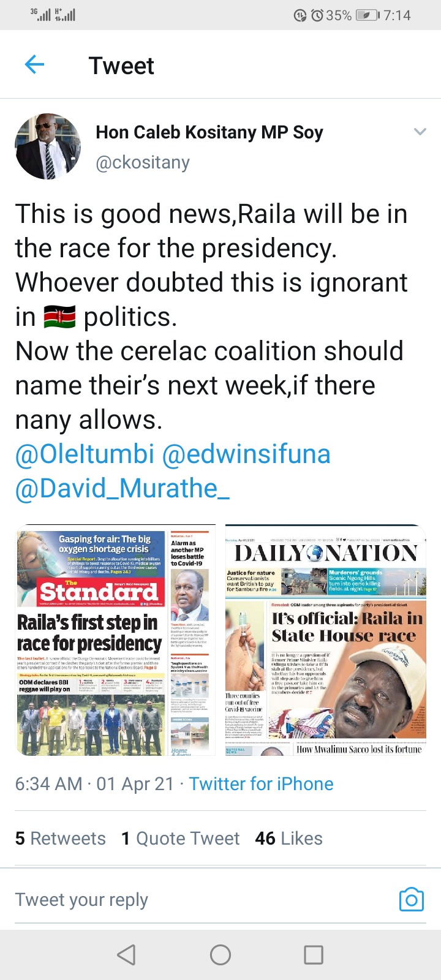
Task: Tap the Android recent apps square
Action: point(314,954)
